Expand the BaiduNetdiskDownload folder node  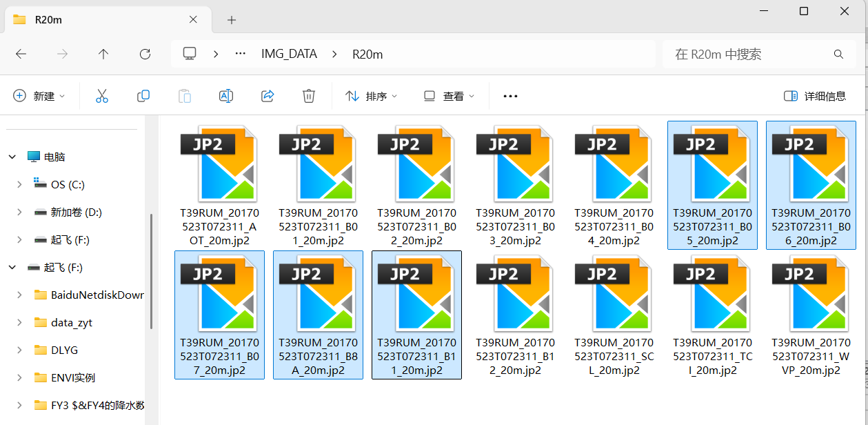[19, 295]
